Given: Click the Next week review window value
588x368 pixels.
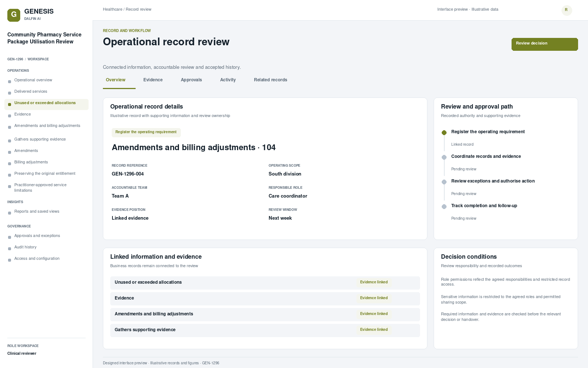Looking at the screenshot, I should point(280,218).
